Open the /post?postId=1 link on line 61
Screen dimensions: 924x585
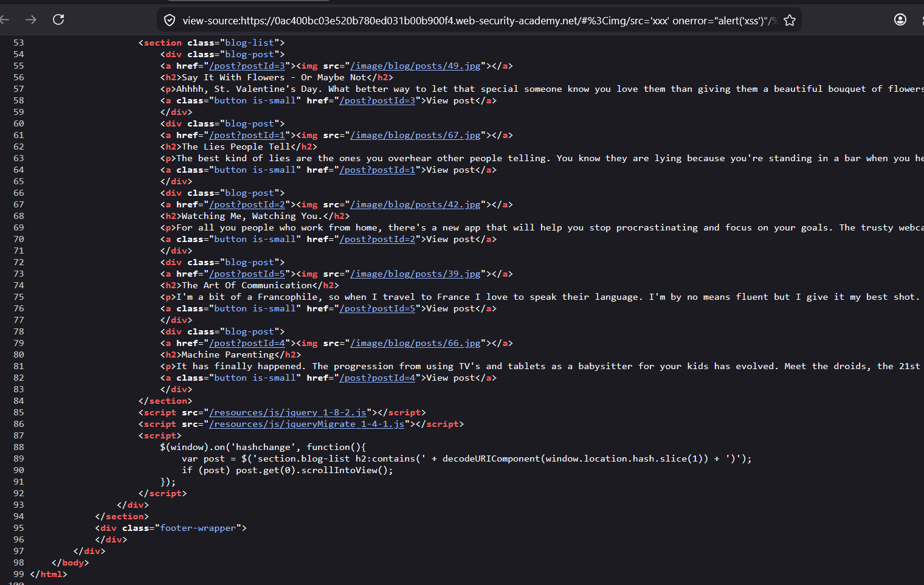point(247,135)
